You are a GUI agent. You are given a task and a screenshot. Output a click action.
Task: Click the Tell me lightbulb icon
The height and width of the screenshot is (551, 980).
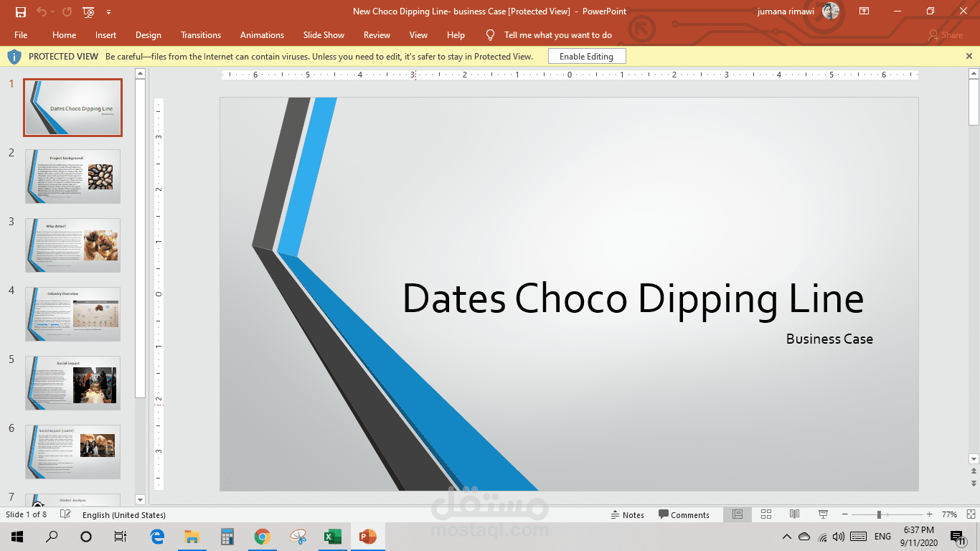491,34
